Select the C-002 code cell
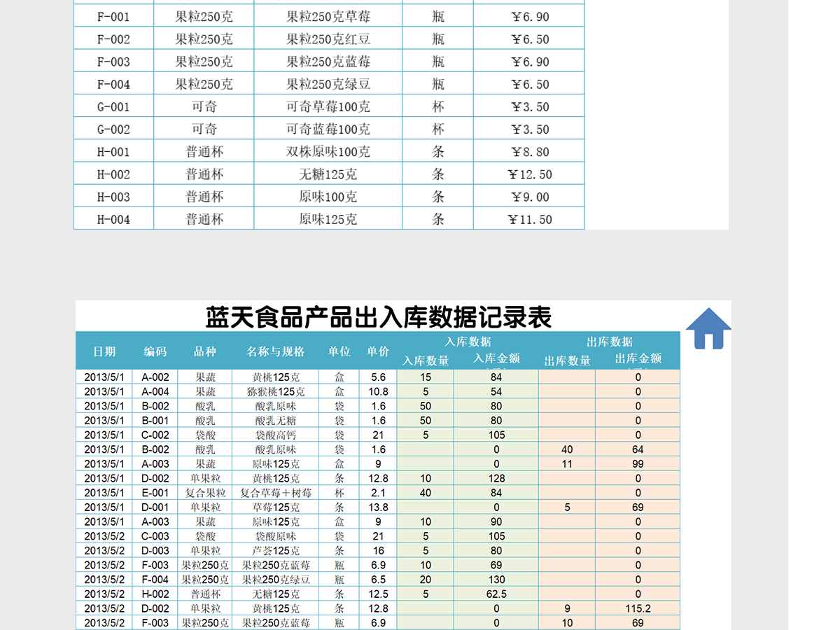The height and width of the screenshot is (630, 840). point(155,435)
